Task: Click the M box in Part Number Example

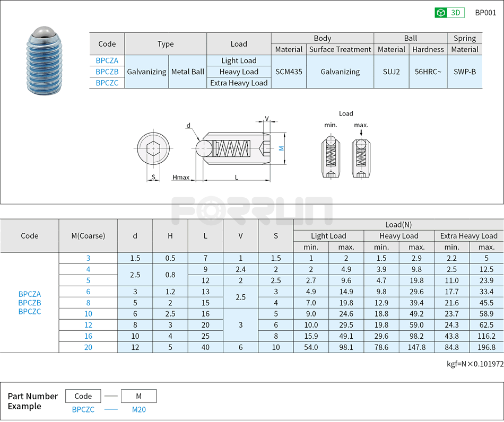Action: [x=138, y=396]
